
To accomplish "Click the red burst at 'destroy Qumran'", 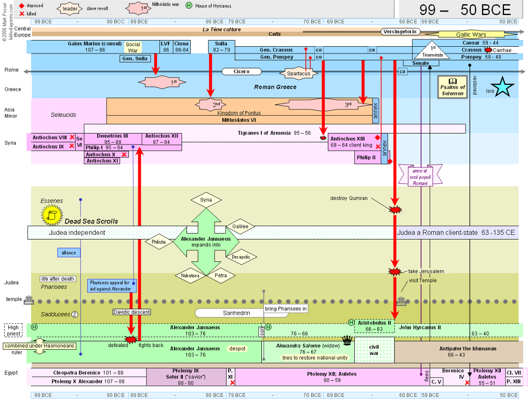I will click(x=395, y=210).
